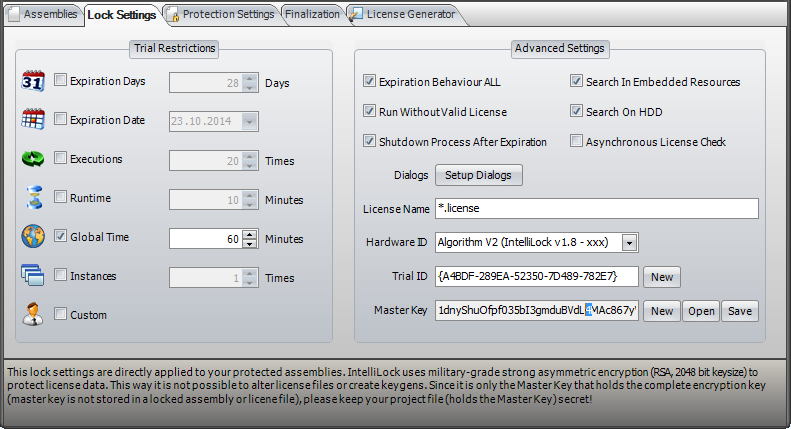Open the Expiration Date picker dropdown

[249, 121]
